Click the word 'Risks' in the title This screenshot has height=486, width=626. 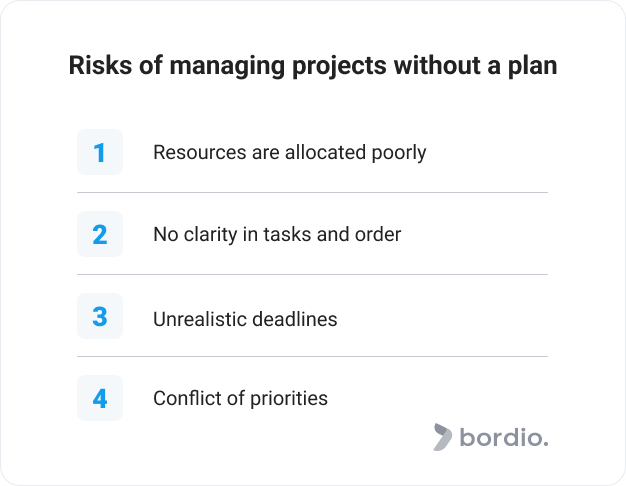click(x=100, y=65)
